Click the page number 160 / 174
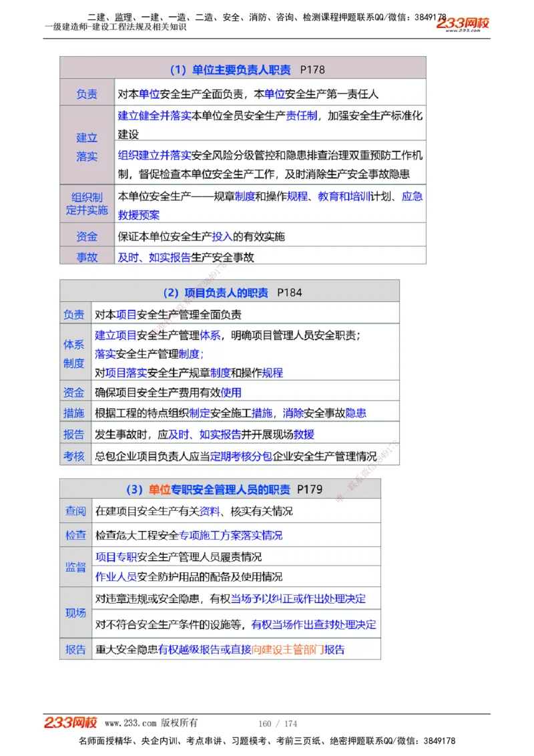 point(278,723)
